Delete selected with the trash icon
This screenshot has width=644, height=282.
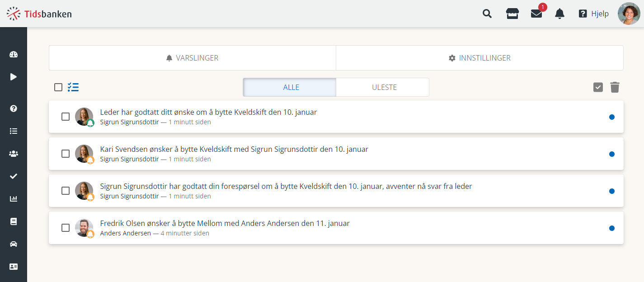click(615, 87)
